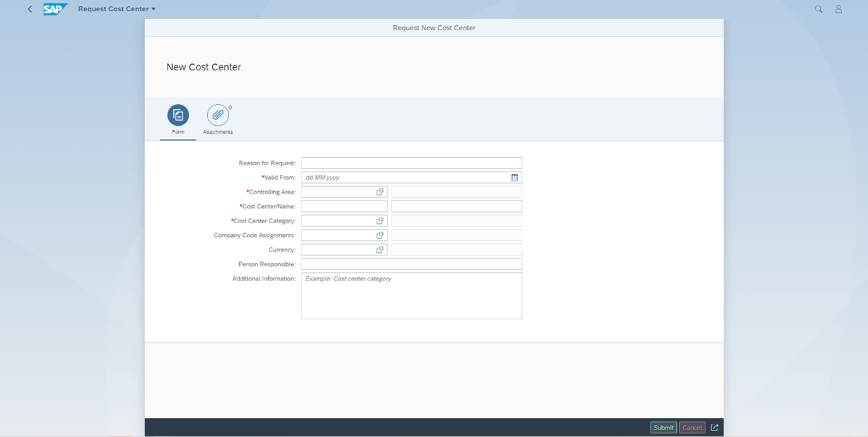Open the user profile icon
The width and height of the screenshot is (868, 437).
click(838, 9)
